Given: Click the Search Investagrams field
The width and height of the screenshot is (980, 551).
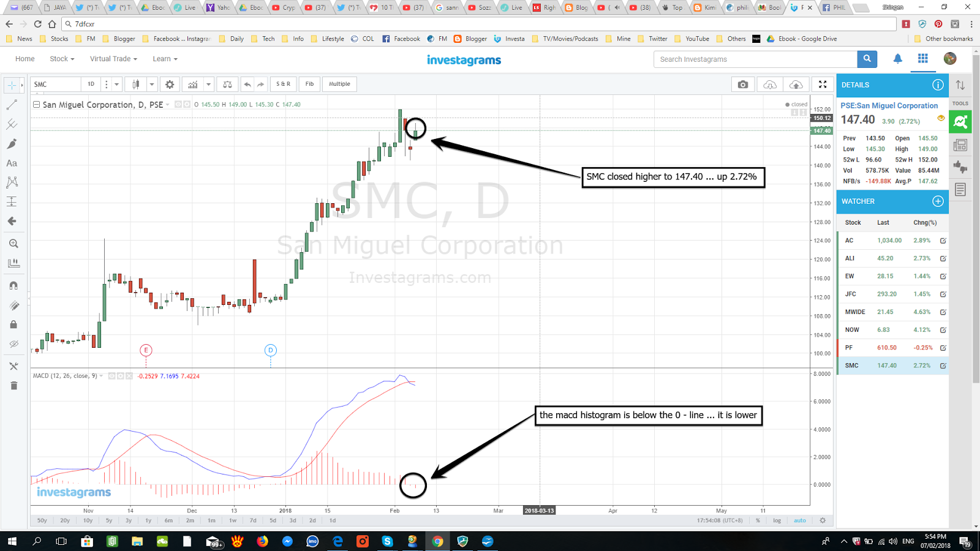Looking at the screenshot, I should [x=755, y=59].
